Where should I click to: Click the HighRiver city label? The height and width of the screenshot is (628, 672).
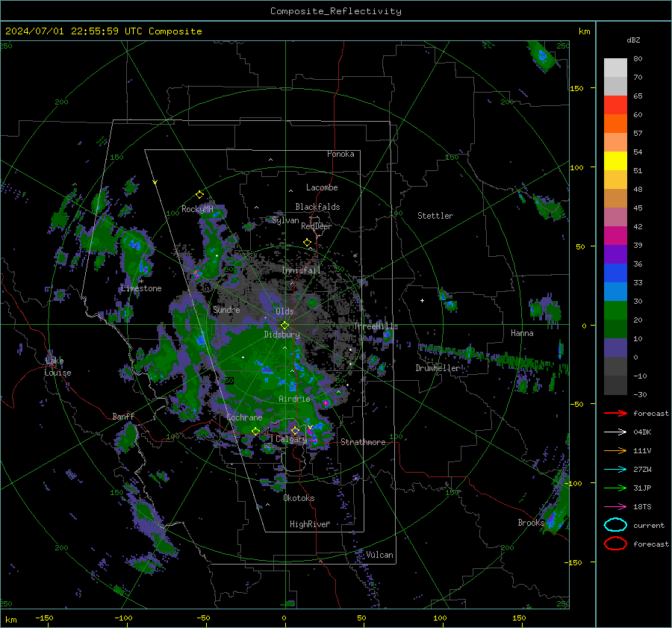tap(310, 524)
